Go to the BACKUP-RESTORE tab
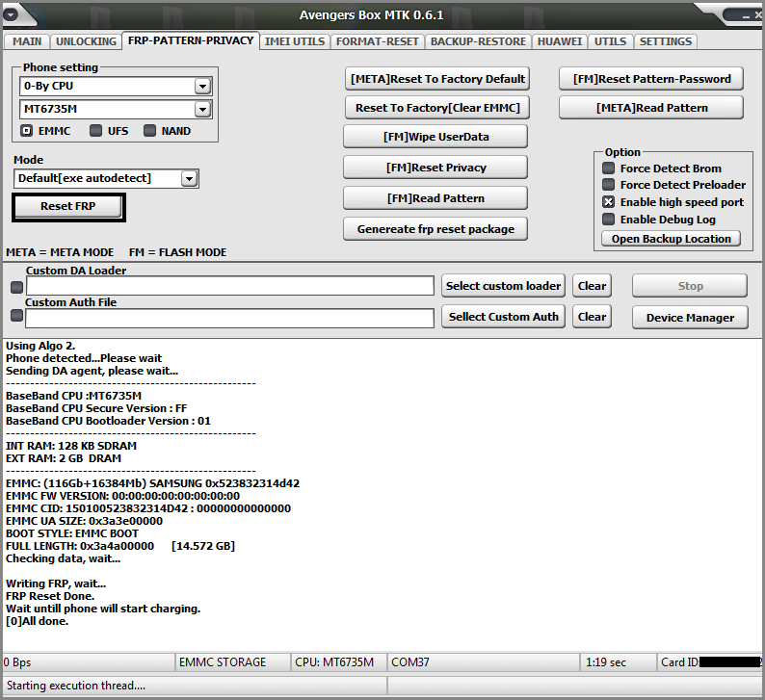The image size is (765, 700). [478, 41]
